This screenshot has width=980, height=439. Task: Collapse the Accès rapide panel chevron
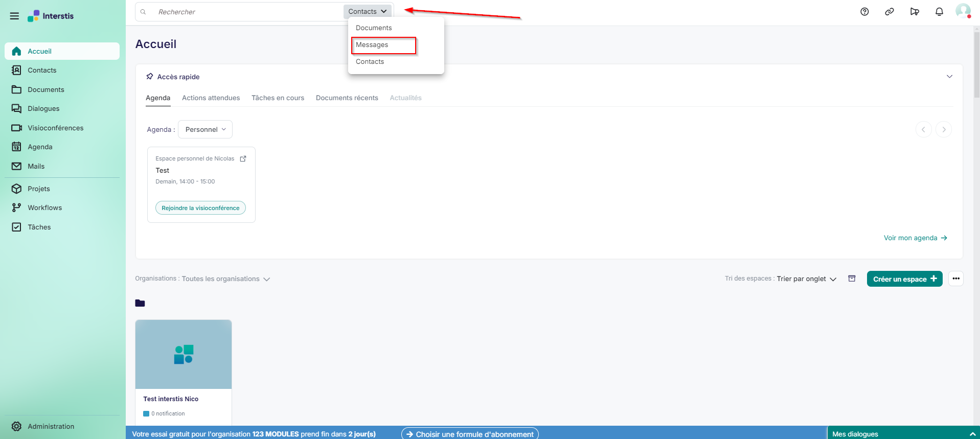coord(949,77)
